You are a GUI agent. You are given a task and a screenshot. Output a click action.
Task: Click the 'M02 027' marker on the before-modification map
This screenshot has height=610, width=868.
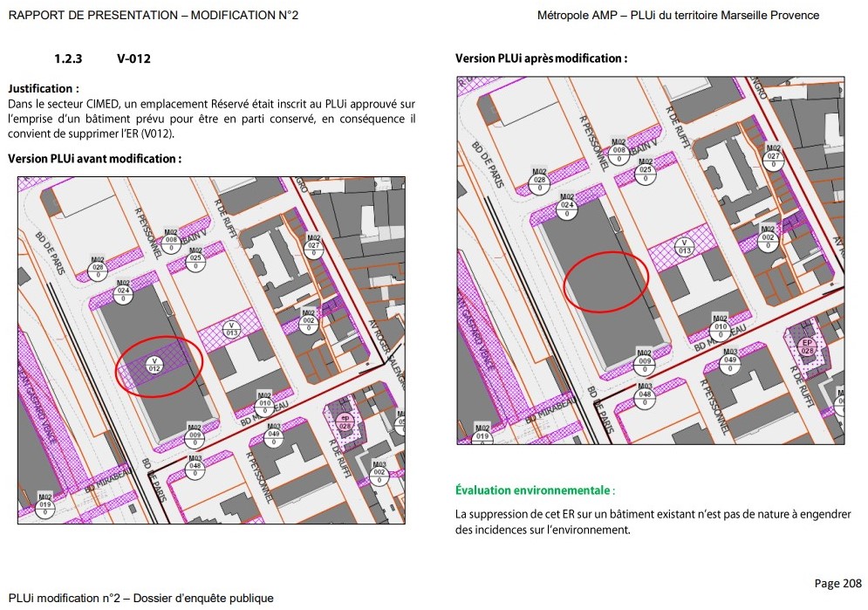pos(314,246)
